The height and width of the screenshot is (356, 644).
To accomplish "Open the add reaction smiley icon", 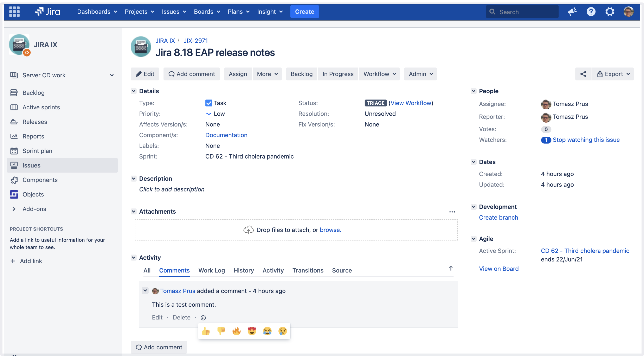I will tap(203, 317).
